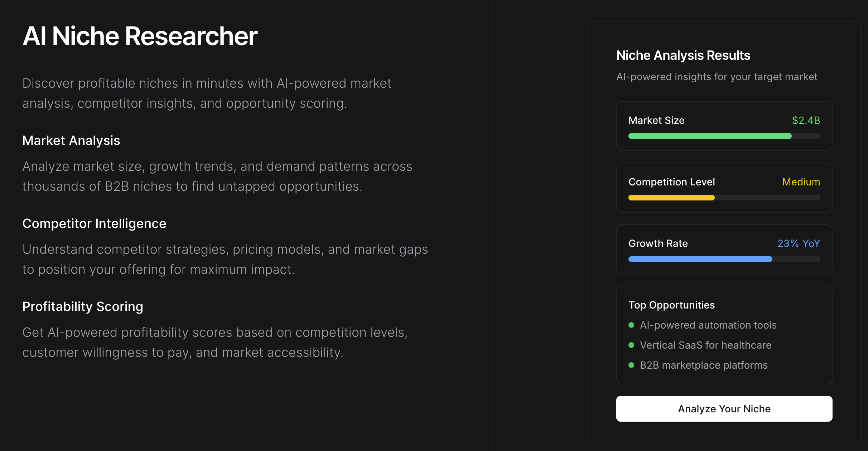868x451 pixels.
Task: Click the Competition Level label
Action: pyautogui.click(x=671, y=182)
